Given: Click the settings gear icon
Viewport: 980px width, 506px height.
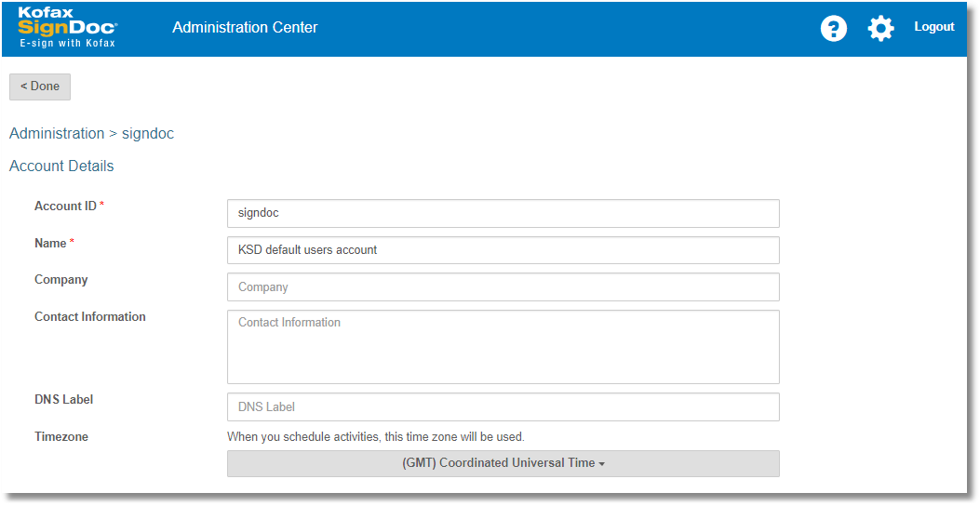Looking at the screenshot, I should [x=880, y=28].
